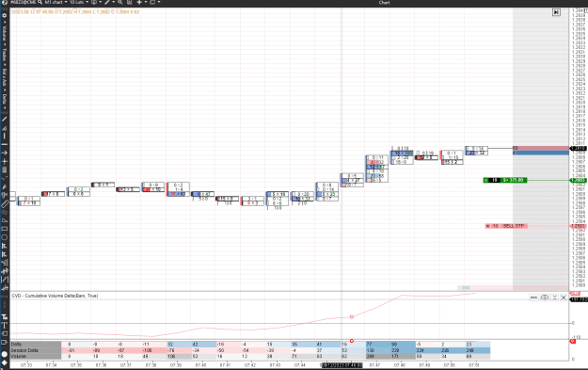588x370 pixels.
Task: Select the diamond marker tool
Action: pyautogui.click(x=5, y=362)
